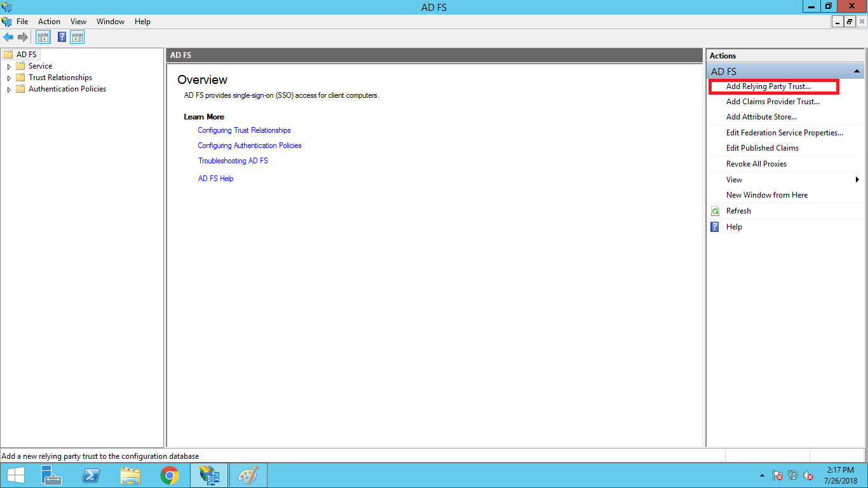Collapse the AD FS actions section
Screen dimensions: 868x488
click(x=857, y=72)
